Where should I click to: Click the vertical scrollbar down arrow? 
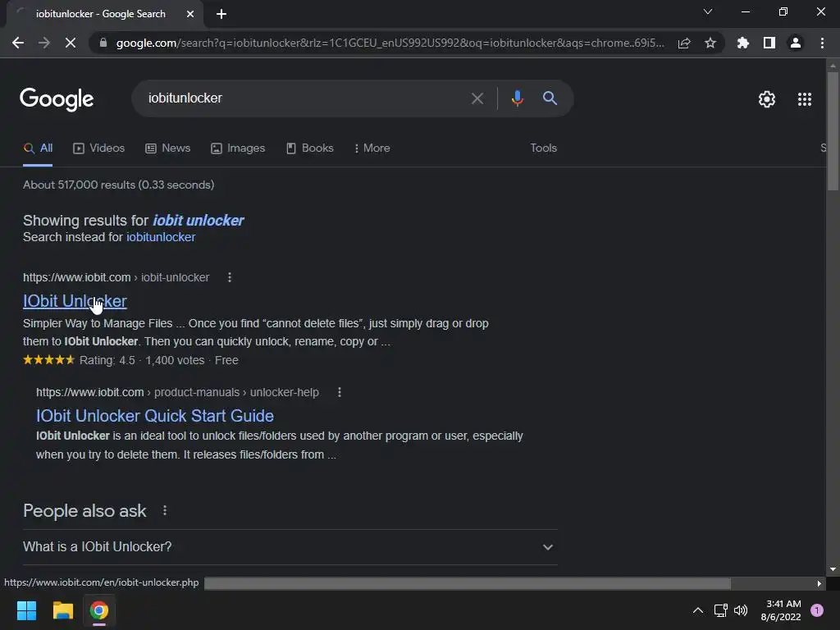point(833,569)
